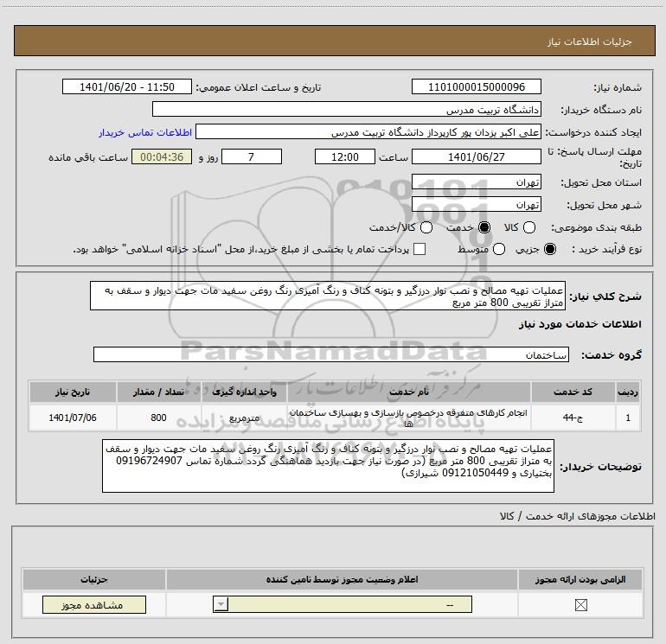Select the کالا/خدمت radio button

pos(426,227)
